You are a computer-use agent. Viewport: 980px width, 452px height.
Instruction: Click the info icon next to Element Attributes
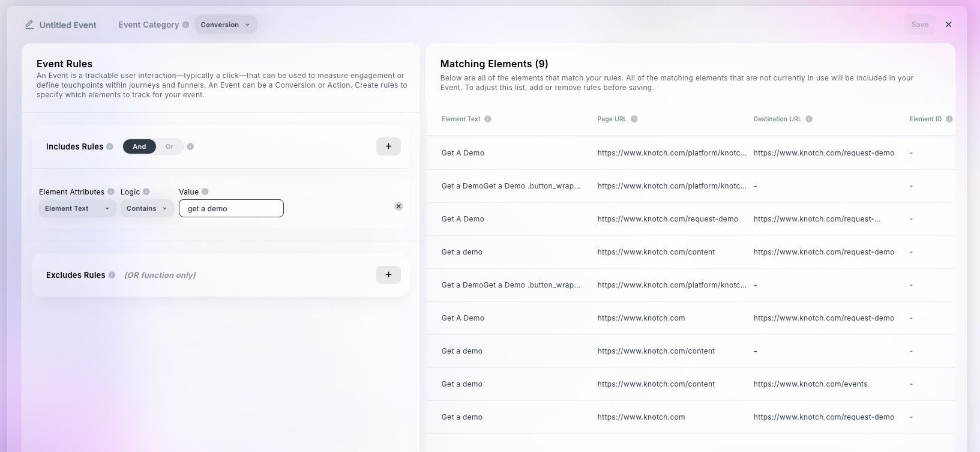coord(111,192)
